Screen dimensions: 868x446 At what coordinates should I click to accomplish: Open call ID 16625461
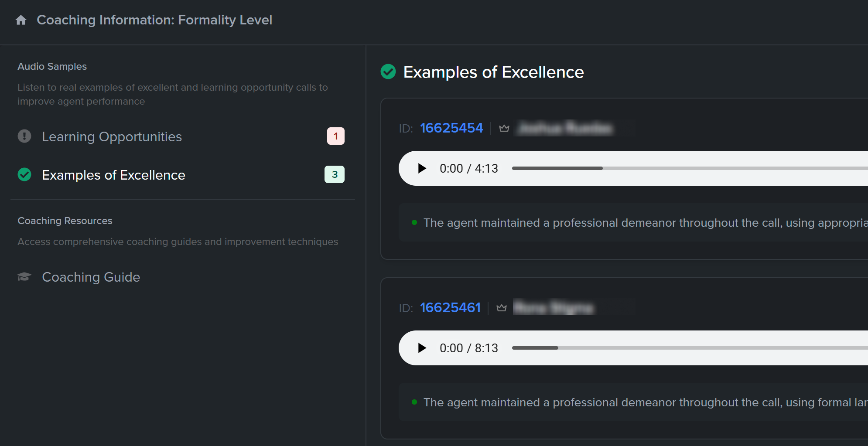[x=450, y=308]
